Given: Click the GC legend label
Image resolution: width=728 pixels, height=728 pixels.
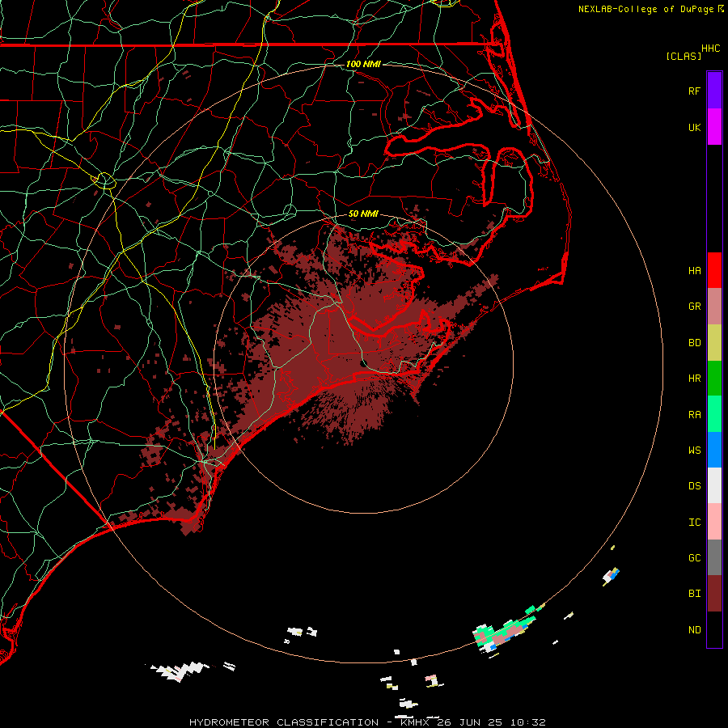Looking at the screenshot, I should (694, 557).
